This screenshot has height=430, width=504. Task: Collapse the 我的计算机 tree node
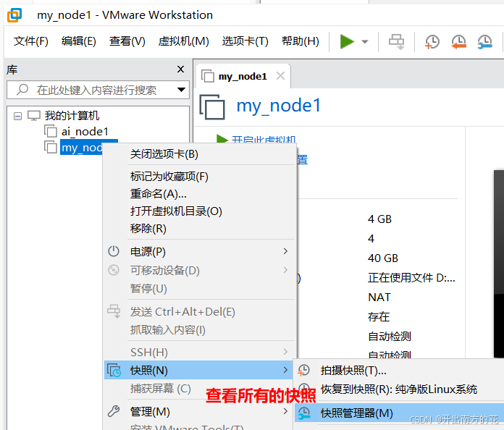(x=17, y=116)
